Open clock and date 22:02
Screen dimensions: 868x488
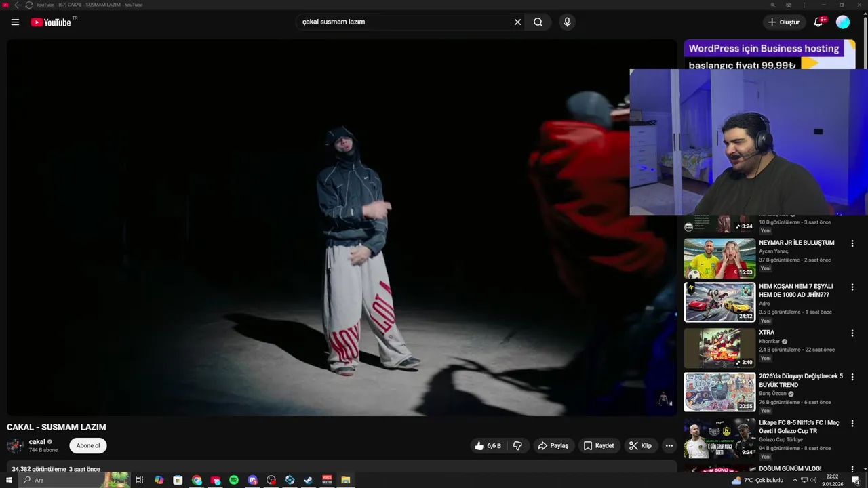click(x=832, y=480)
